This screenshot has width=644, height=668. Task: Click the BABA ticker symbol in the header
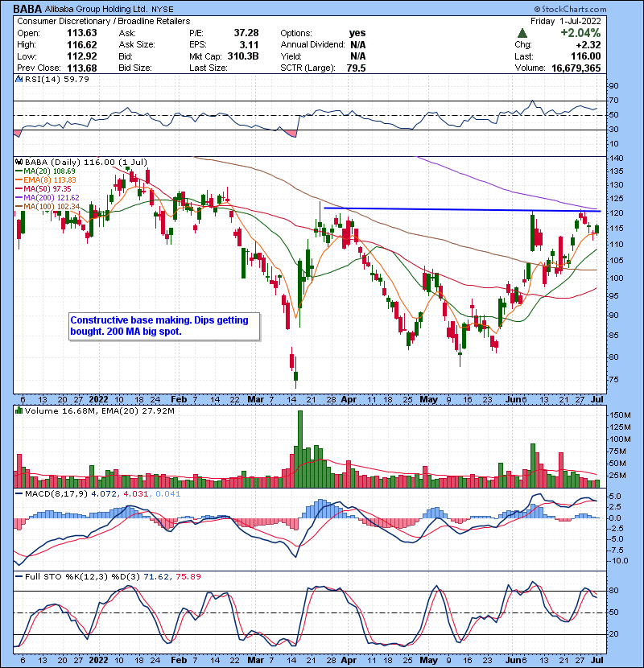click(x=27, y=9)
